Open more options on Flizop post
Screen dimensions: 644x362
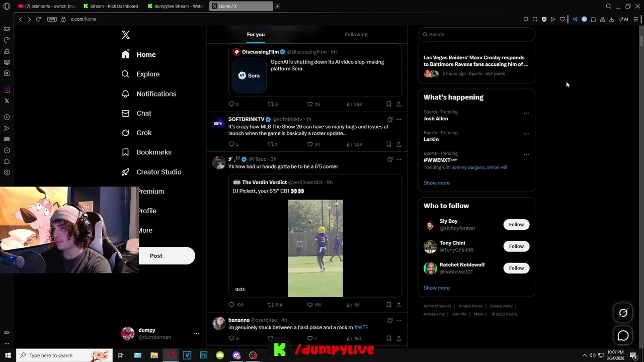[x=399, y=159]
